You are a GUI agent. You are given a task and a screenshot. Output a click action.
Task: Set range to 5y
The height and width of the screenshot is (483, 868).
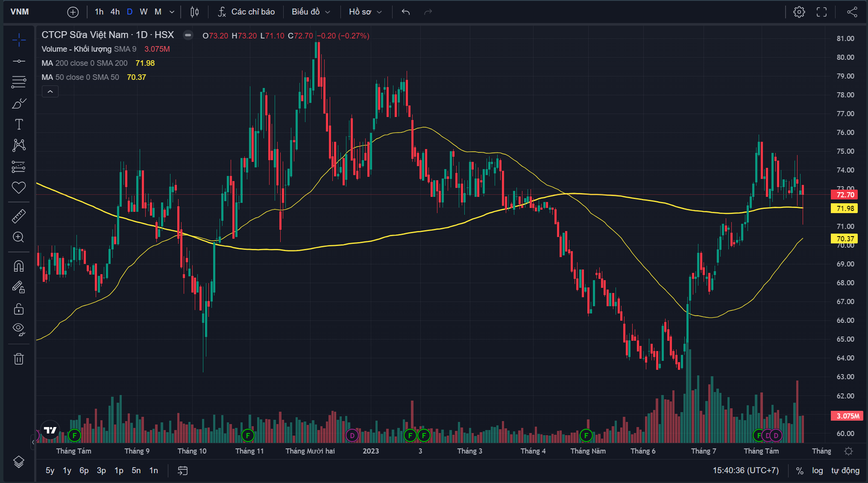(50, 470)
